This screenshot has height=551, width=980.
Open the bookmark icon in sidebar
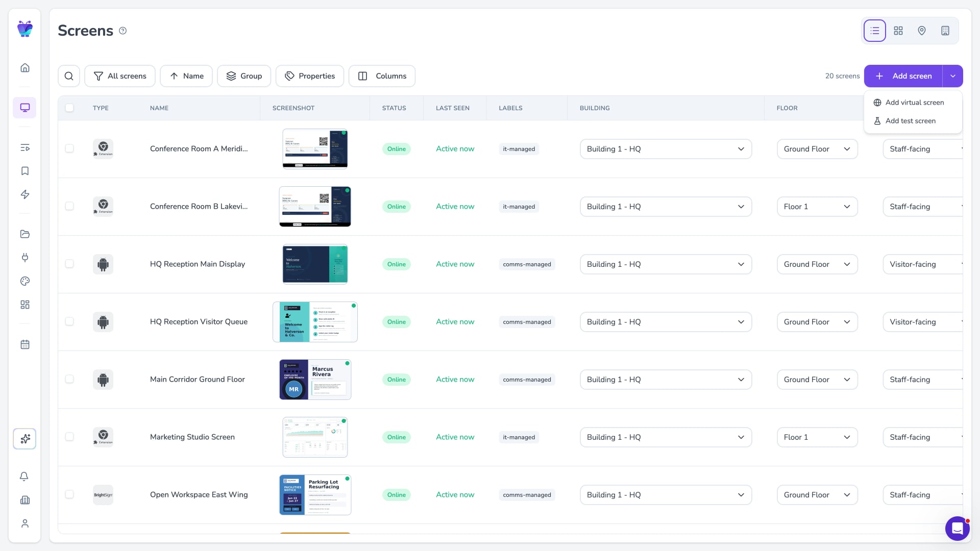(24, 171)
